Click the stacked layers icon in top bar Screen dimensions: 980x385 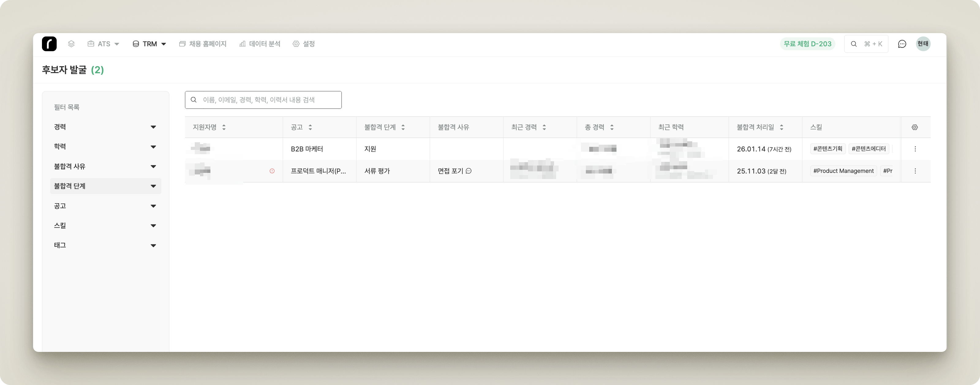point(71,44)
